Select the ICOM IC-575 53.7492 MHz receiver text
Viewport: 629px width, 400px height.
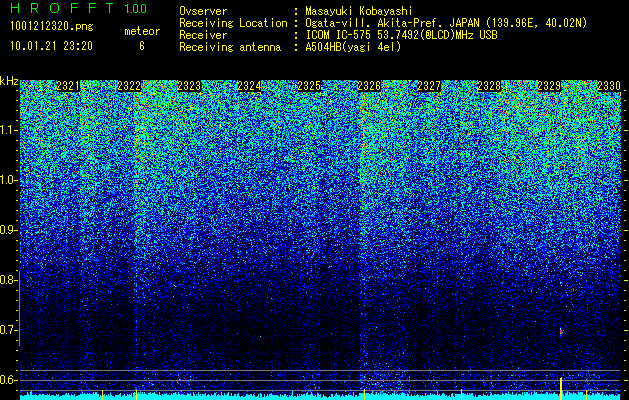pyautogui.click(x=401, y=35)
